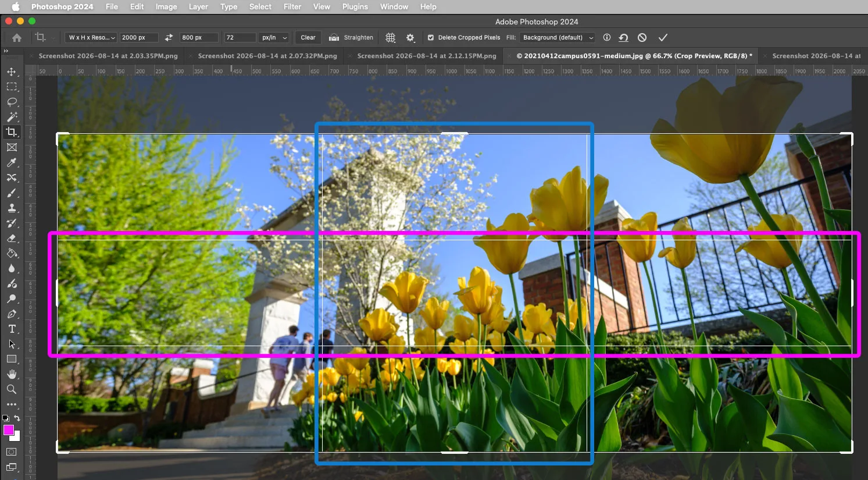This screenshot has width=868, height=480.
Task: Open the crop overlay grid options
Action: [391, 37]
